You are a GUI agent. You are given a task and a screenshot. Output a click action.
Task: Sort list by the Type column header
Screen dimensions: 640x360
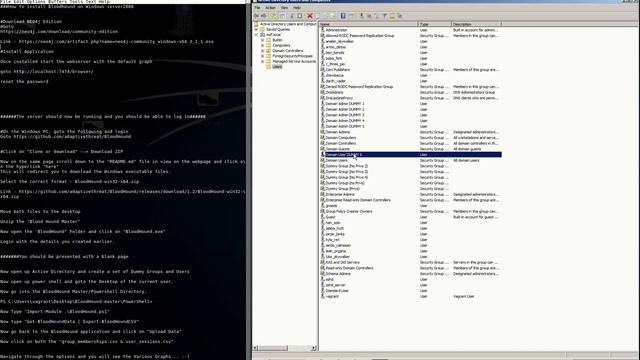435,24
